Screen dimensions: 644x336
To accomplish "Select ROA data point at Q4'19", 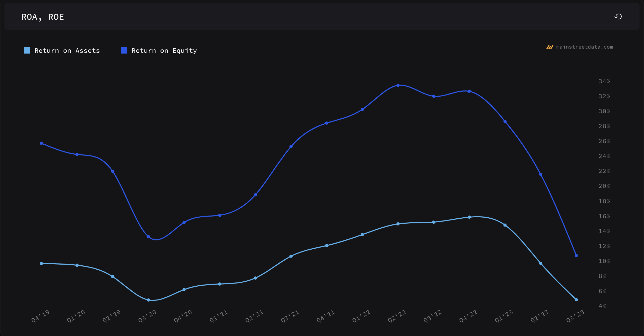I will click(41, 264).
